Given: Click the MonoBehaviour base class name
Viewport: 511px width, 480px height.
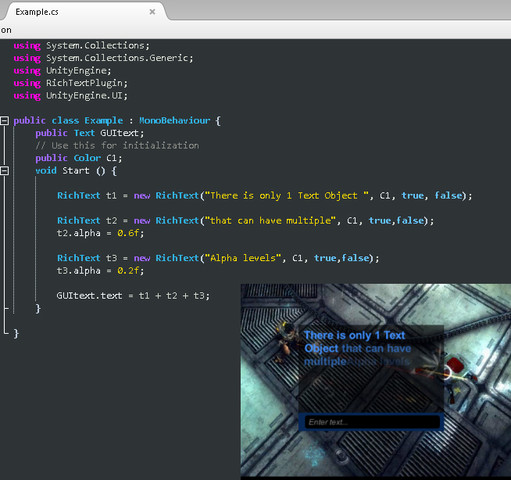Looking at the screenshot, I should (175, 121).
